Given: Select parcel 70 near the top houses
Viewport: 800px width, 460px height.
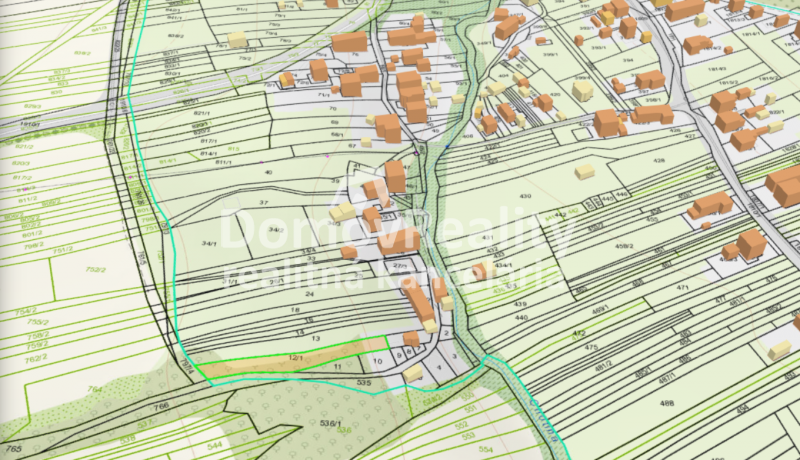Looking at the screenshot, I should point(333,107).
